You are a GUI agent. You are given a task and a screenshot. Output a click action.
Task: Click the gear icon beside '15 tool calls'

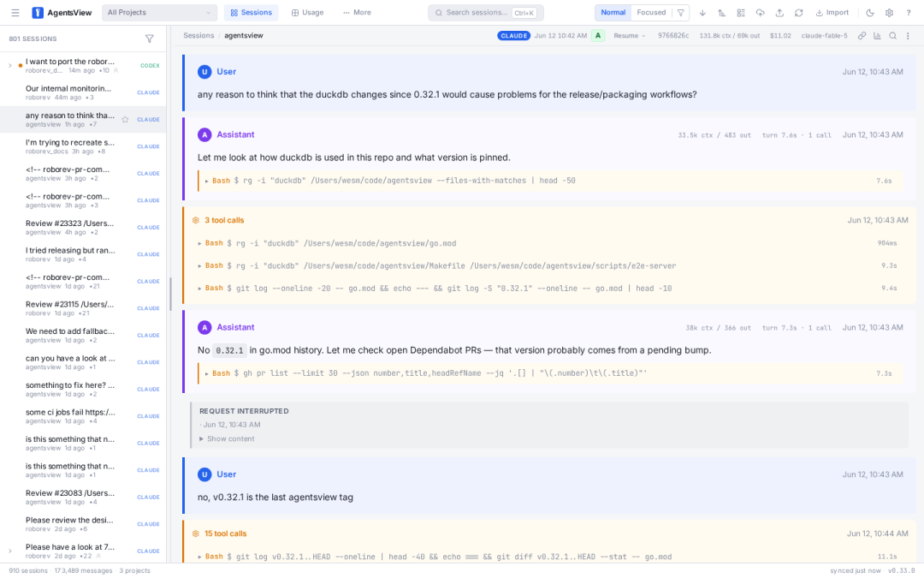[196, 533]
